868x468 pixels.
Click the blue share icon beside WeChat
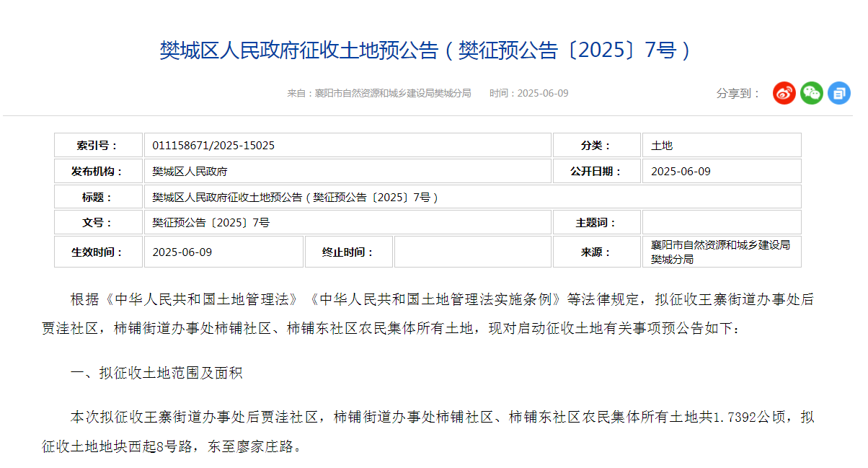pos(839,93)
